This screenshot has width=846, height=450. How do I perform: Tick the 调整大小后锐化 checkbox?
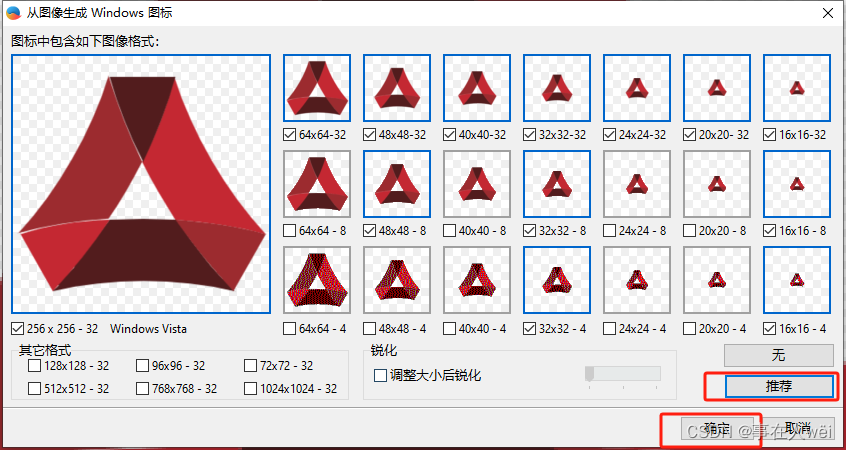(x=380, y=376)
